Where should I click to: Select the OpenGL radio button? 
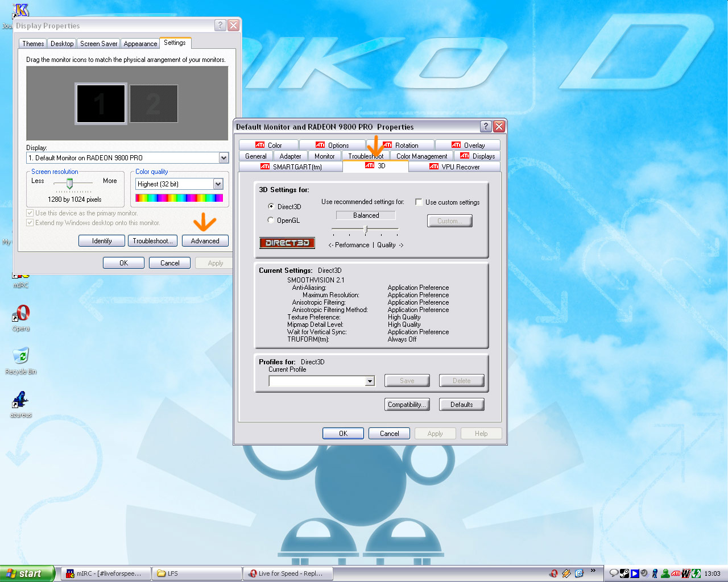pos(271,220)
